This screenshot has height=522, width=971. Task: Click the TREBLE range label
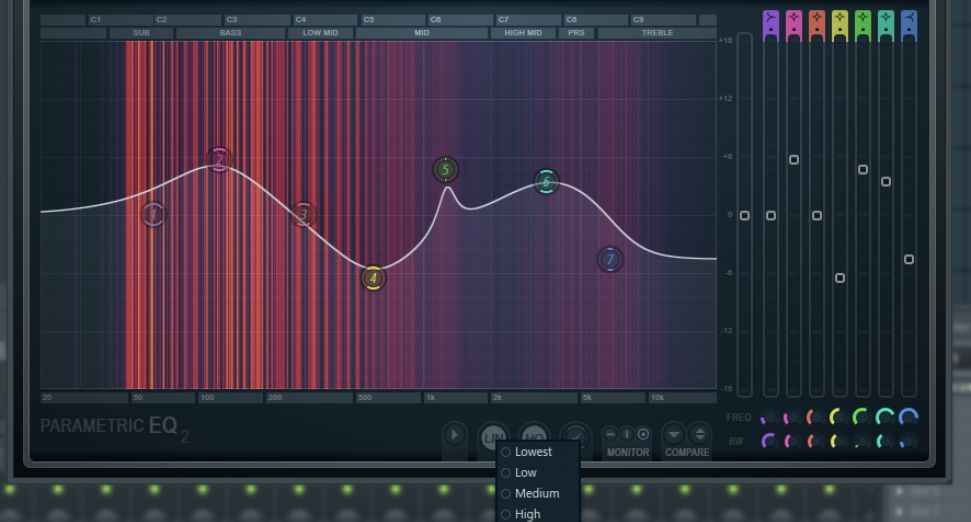(657, 33)
